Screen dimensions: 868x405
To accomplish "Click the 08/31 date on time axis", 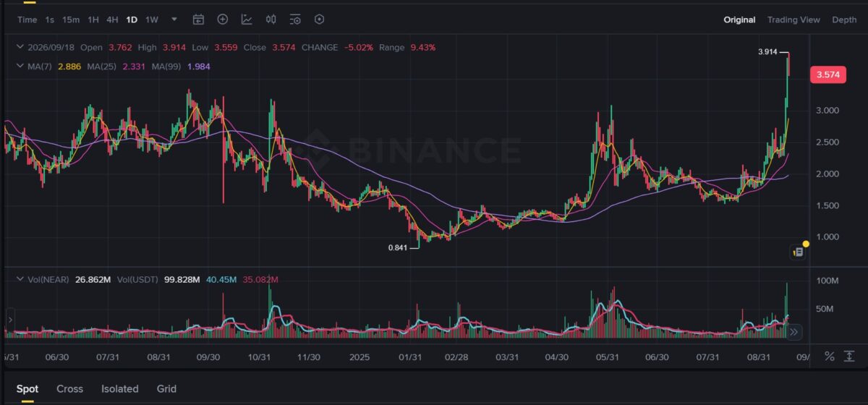I will (x=758, y=357).
